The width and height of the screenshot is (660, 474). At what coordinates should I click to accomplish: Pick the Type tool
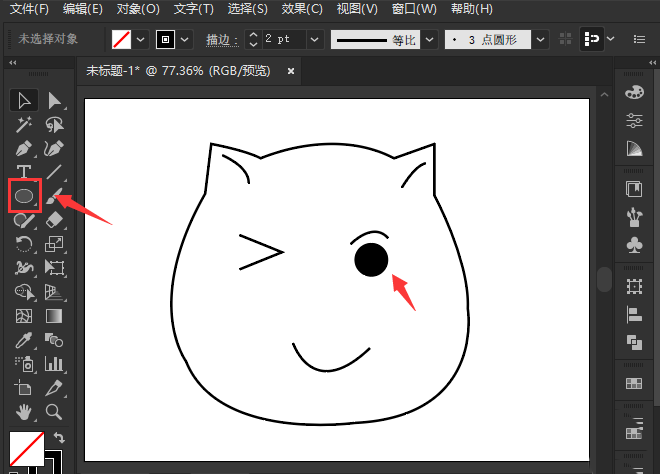[24, 172]
